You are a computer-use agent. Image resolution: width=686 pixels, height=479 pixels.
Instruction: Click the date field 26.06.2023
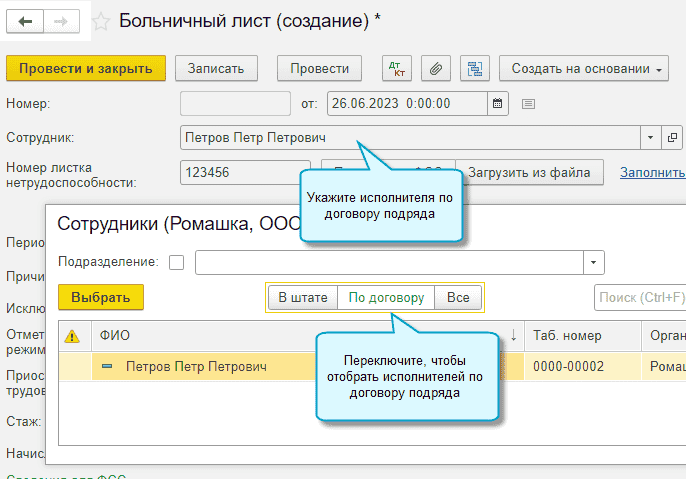point(407,104)
